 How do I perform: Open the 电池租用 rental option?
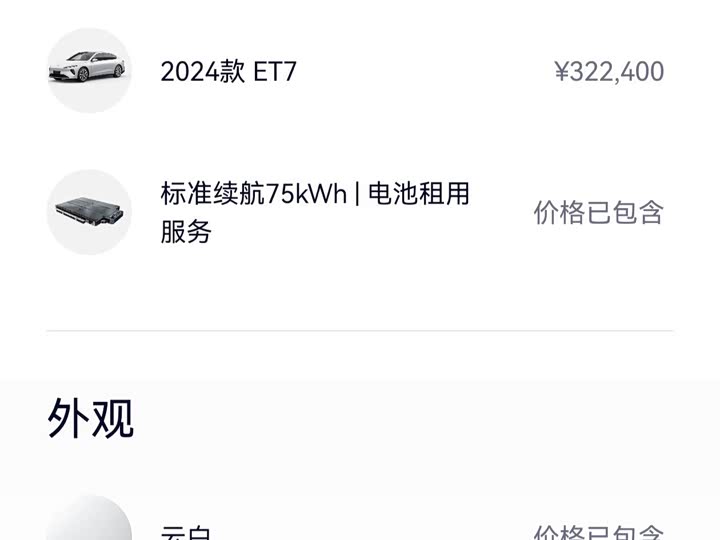[419, 194]
